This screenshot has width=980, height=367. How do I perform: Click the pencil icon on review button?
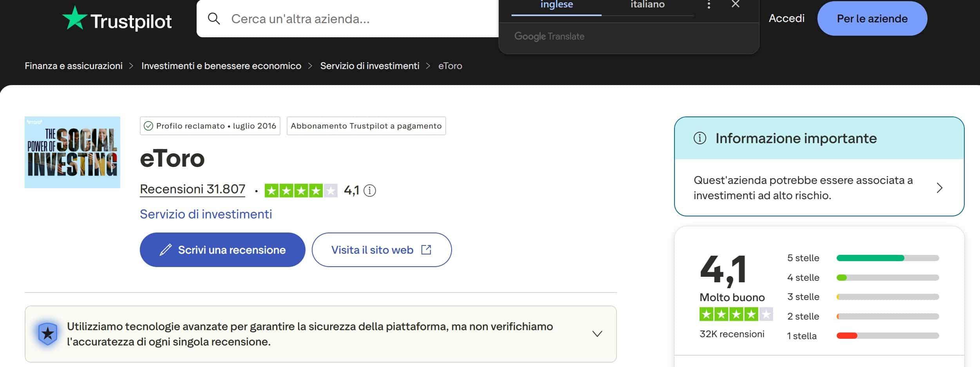165,250
